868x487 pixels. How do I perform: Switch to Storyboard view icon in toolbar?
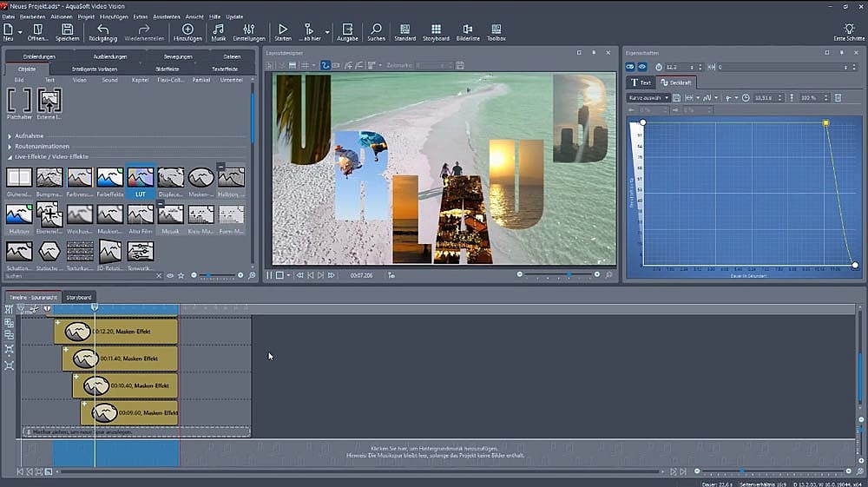pos(436,31)
